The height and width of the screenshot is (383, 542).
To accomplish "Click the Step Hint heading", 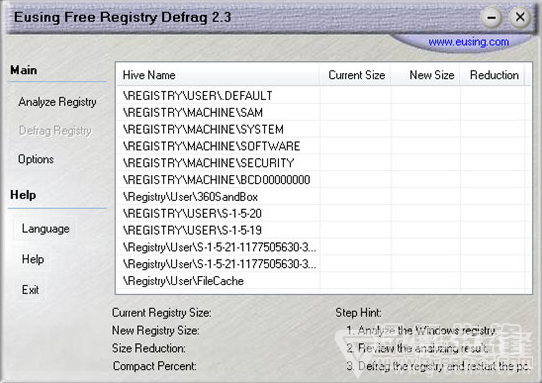I will [x=358, y=313].
